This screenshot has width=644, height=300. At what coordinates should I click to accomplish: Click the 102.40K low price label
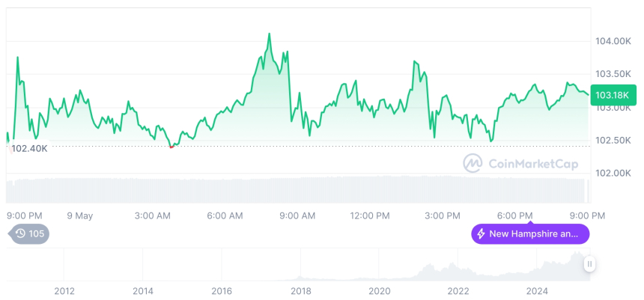tap(30, 148)
